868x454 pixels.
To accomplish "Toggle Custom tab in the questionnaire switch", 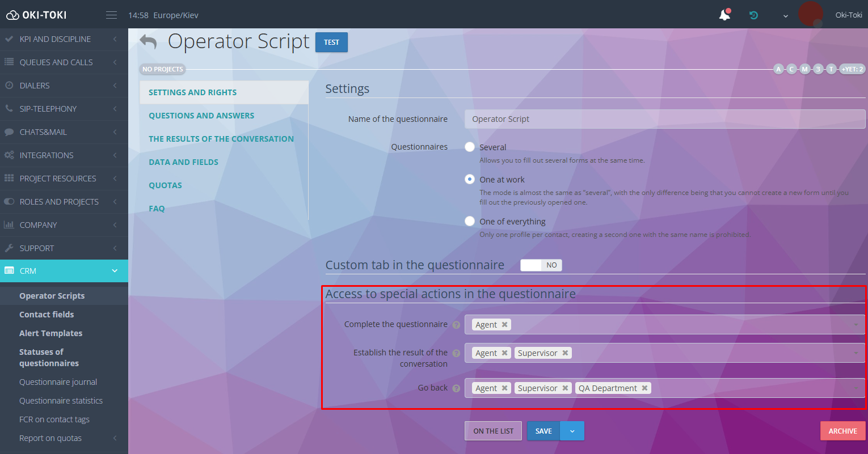I will coord(541,265).
